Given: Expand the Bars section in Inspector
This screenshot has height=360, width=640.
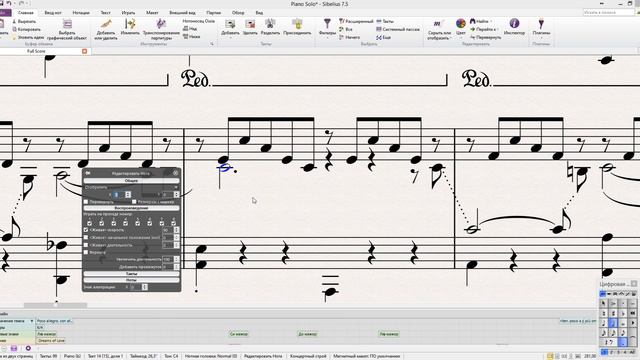Looking at the screenshot, I should [x=131, y=273].
